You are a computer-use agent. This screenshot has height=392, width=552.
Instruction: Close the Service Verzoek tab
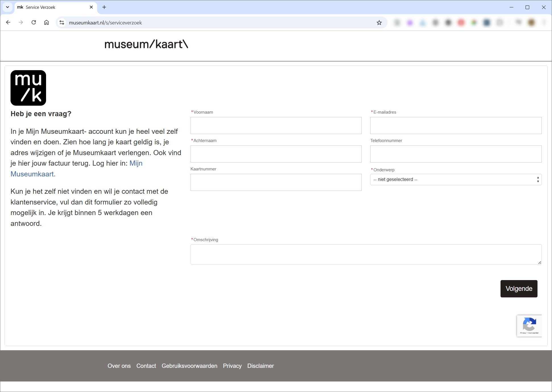click(91, 7)
